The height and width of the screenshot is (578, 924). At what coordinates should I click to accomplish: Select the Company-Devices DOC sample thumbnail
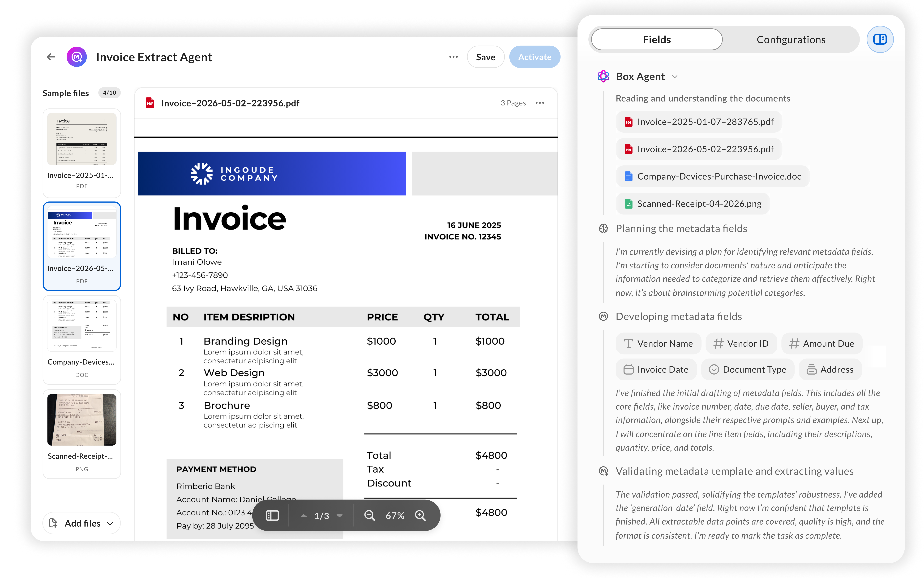[82, 340]
